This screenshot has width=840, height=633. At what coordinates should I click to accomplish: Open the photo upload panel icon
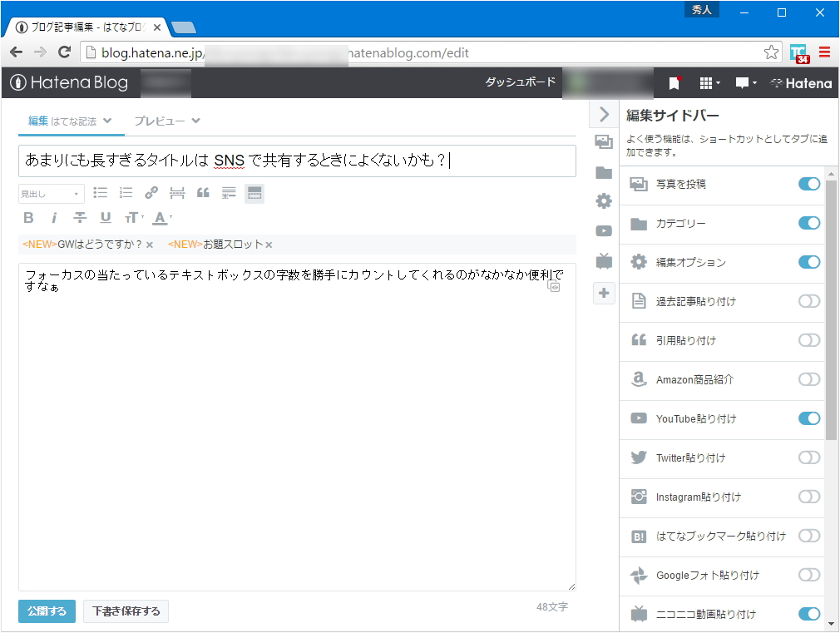[604, 142]
